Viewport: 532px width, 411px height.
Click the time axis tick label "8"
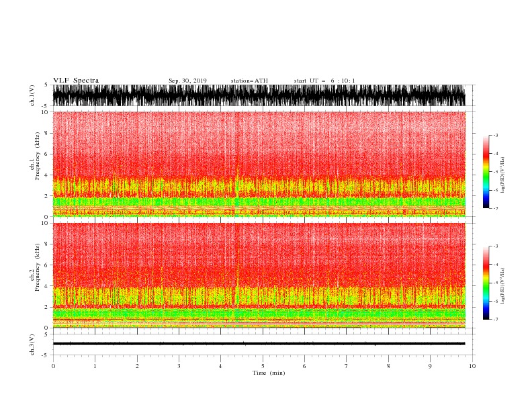(x=388, y=366)
